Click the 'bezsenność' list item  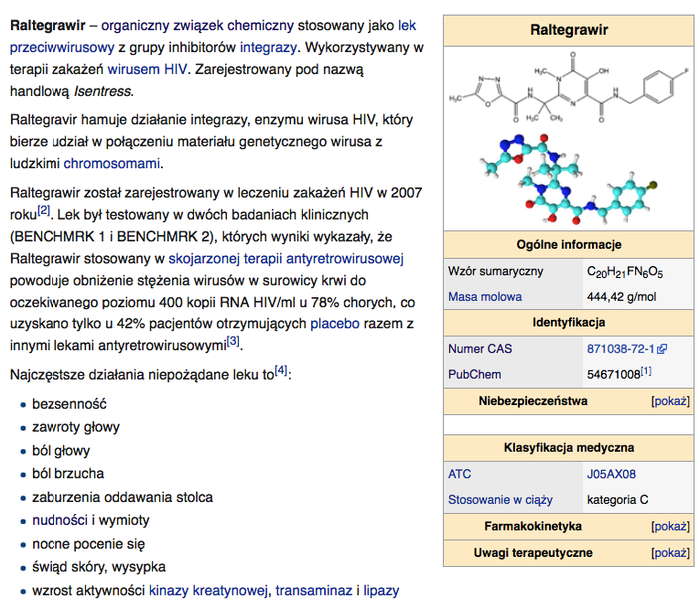click(x=70, y=404)
